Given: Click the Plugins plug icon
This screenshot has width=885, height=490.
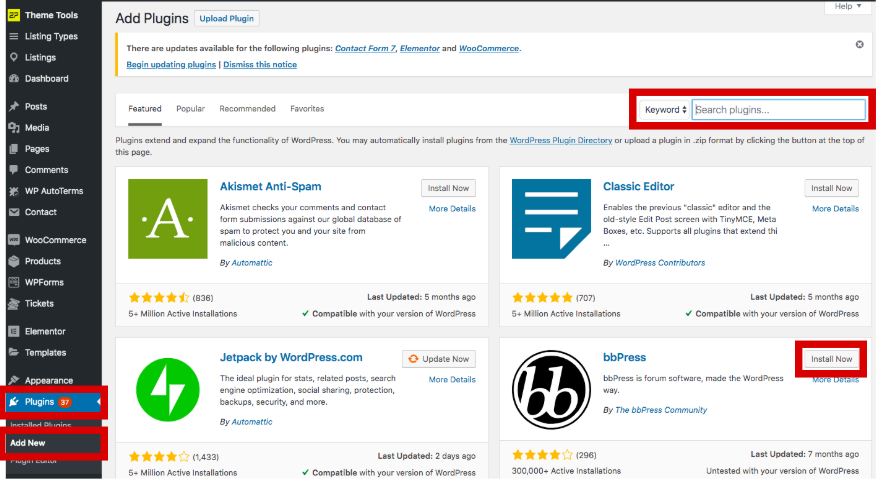Looking at the screenshot, I should pyautogui.click(x=14, y=401).
